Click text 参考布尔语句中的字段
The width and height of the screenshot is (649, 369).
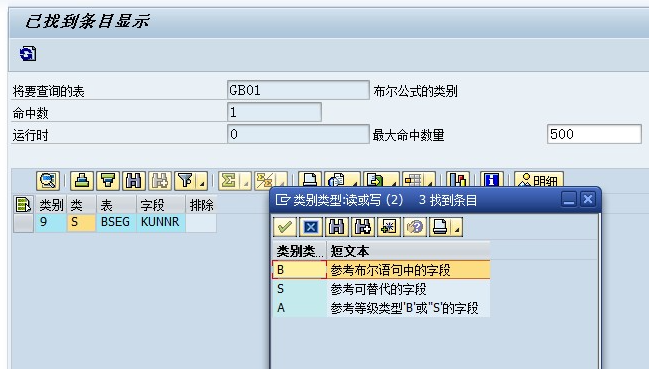pyautogui.click(x=390, y=270)
